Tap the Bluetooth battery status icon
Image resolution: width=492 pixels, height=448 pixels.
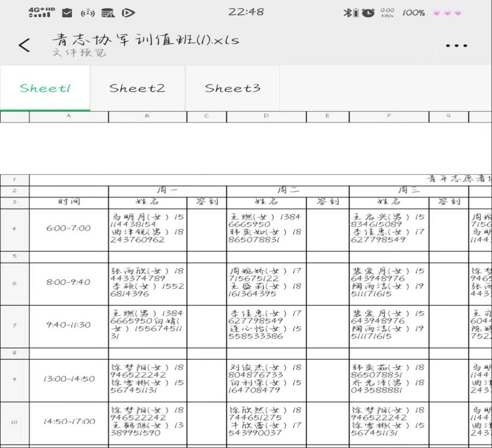click(x=351, y=13)
